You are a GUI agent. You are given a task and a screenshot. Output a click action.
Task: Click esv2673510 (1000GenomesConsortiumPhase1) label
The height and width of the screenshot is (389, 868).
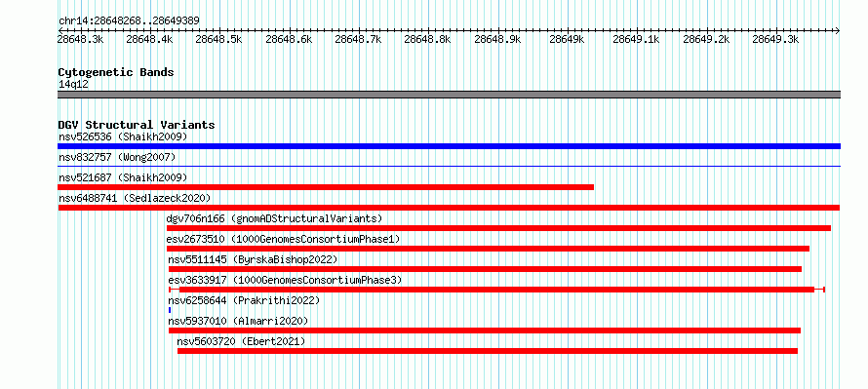(x=283, y=239)
